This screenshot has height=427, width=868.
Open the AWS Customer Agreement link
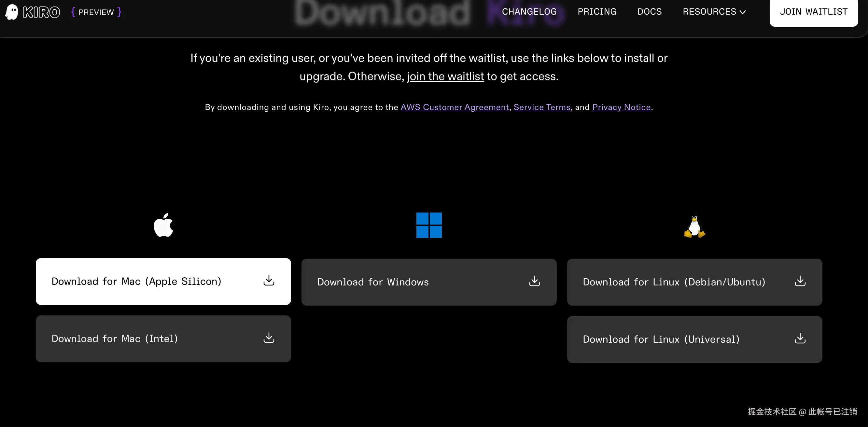coord(455,107)
